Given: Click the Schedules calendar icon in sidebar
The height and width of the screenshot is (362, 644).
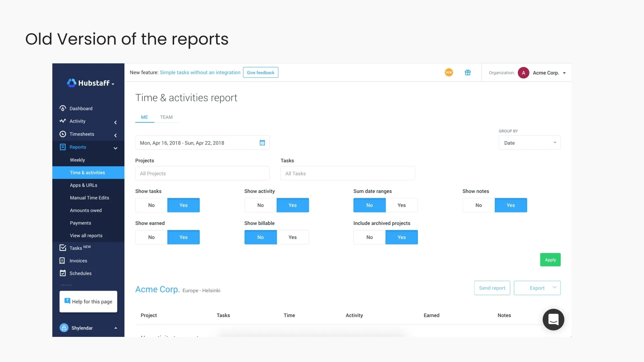Looking at the screenshot, I should (x=63, y=273).
